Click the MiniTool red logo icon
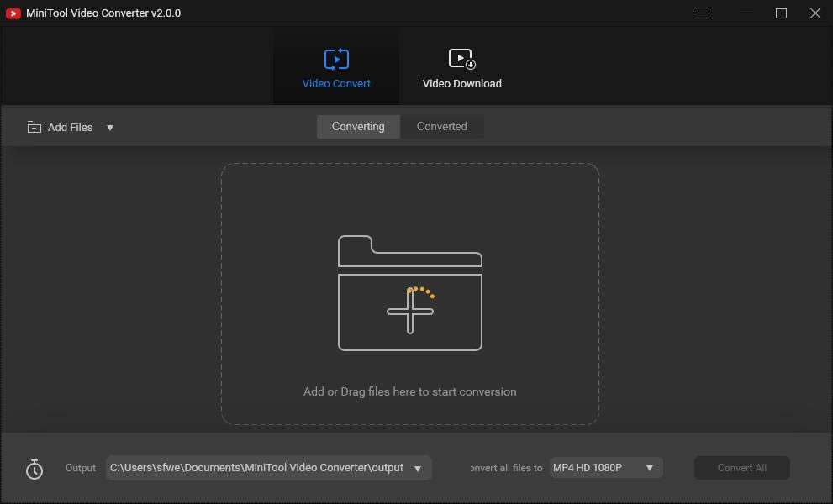Viewport: 833px width, 504px height. (13, 13)
